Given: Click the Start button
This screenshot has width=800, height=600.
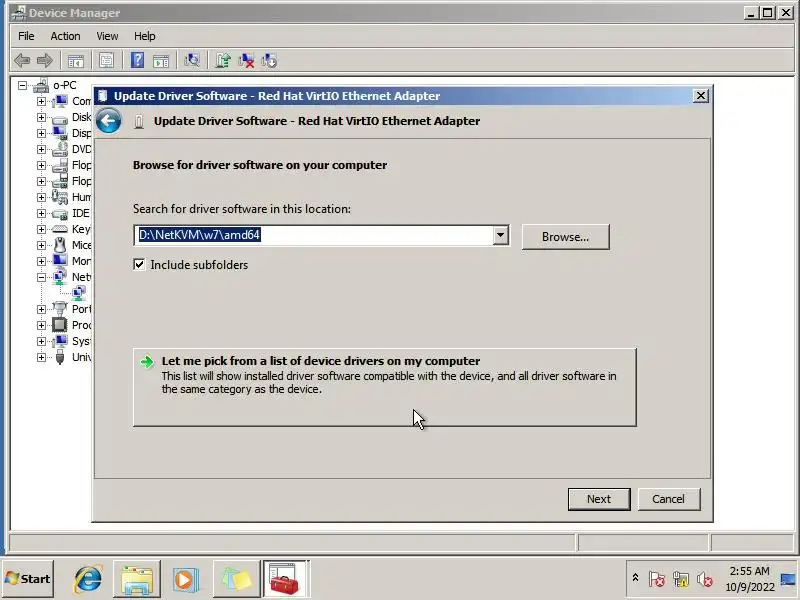Looking at the screenshot, I should click(28, 579).
